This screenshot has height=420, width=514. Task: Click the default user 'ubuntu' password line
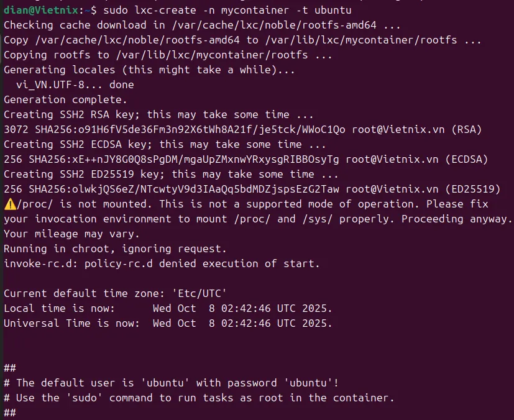(171, 383)
